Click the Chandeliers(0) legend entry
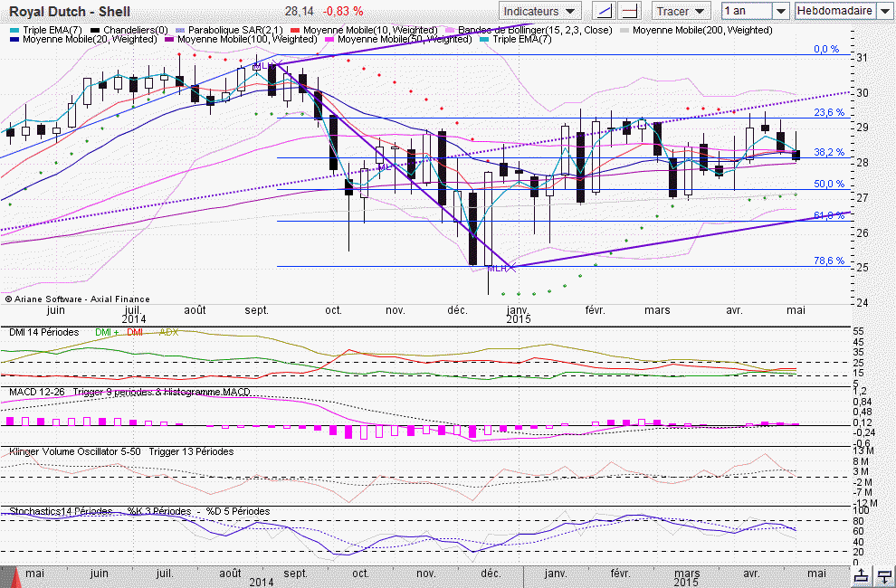The image size is (896, 588). coord(129,30)
